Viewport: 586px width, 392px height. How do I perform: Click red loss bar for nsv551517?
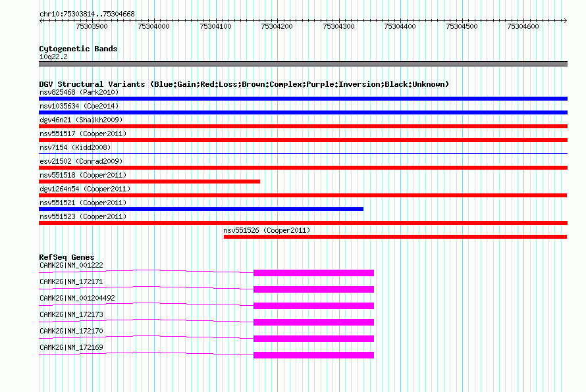tap(303, 140)
